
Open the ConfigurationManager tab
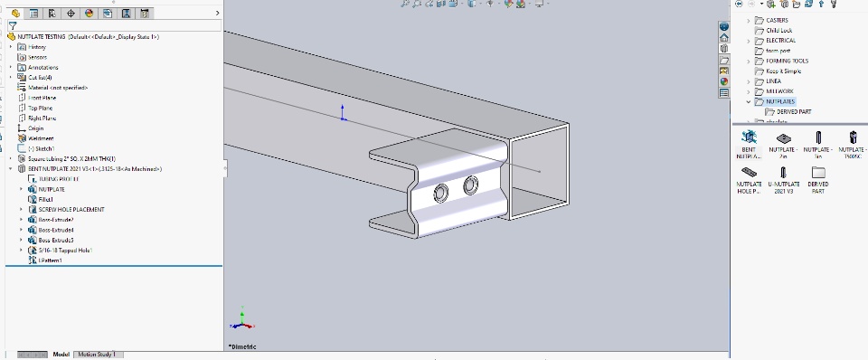[x=52, y=14]
